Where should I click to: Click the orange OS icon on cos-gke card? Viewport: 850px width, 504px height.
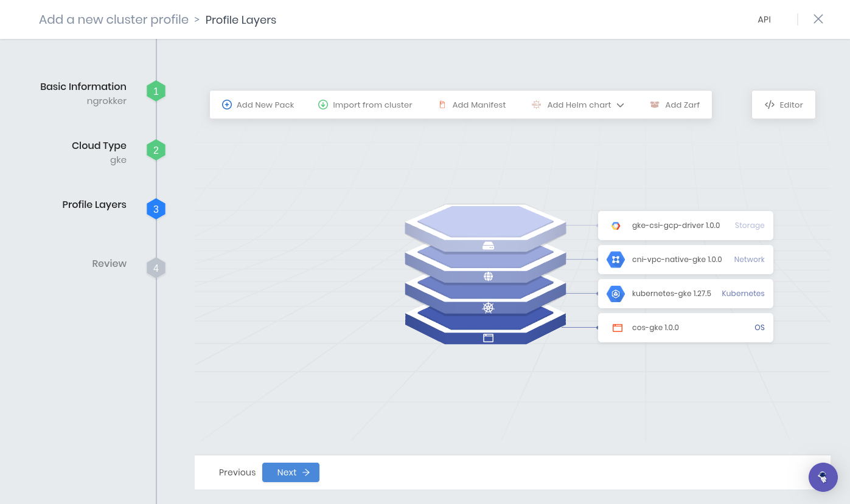pyautogui.click(x=617, y=327)
